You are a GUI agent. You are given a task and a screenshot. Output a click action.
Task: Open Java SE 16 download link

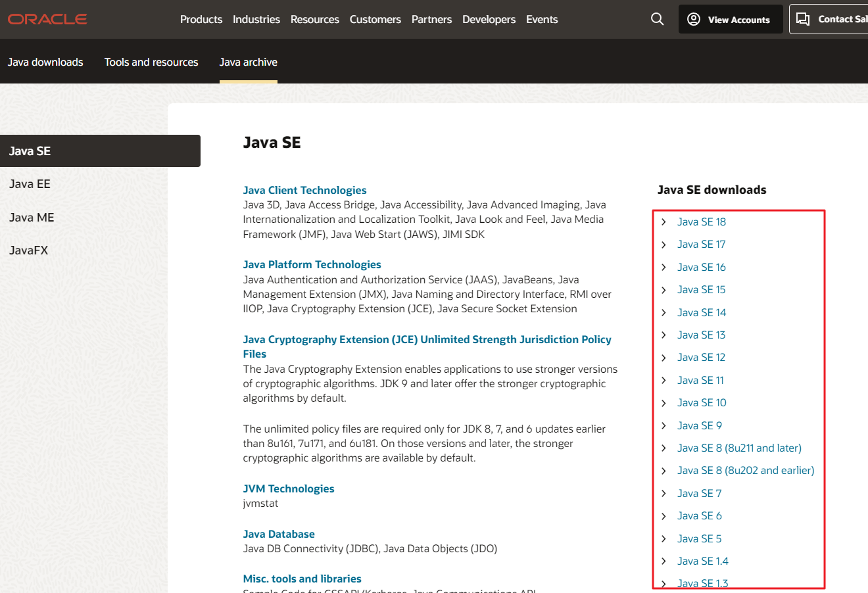tap(702, 267)
